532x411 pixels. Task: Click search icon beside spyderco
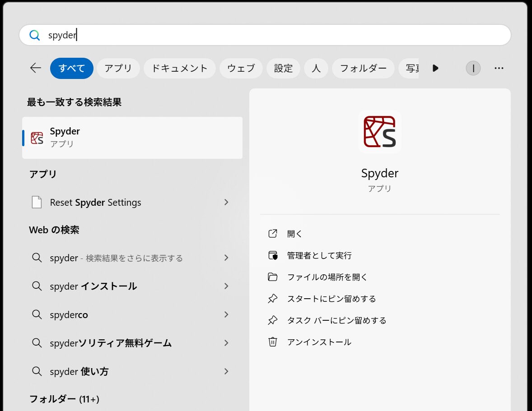(x=37, y=315)
